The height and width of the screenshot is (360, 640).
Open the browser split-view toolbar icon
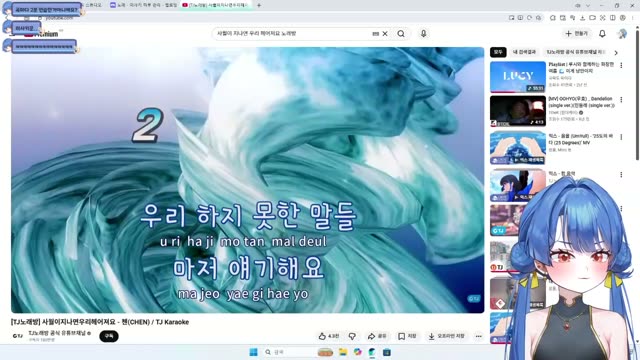coord(613,18)
